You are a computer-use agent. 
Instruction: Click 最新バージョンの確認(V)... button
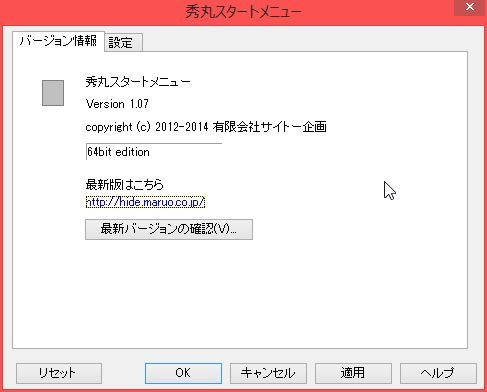click(x=169, y=229)
